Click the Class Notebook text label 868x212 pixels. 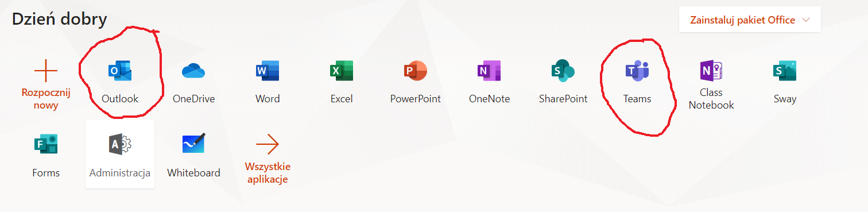point(711,99)
